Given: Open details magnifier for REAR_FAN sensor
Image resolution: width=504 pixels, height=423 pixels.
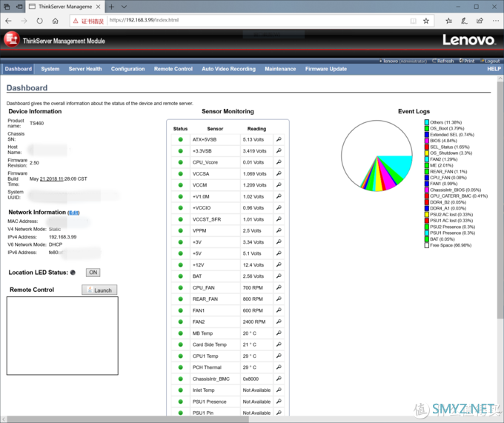Looking at the screenshot, I should pyautogui.click(x=279, y=299).
